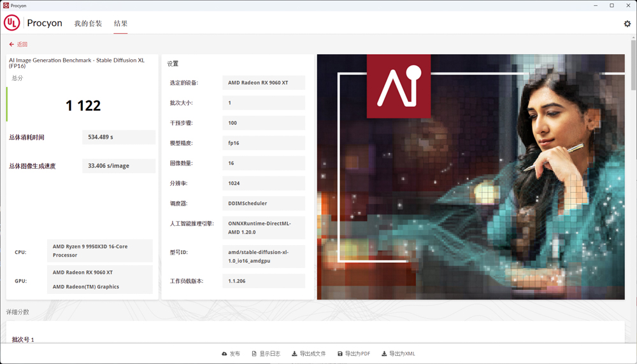Click the 发布 cloud upload icon
637x364 pixels.
click(x=224, y=354)
